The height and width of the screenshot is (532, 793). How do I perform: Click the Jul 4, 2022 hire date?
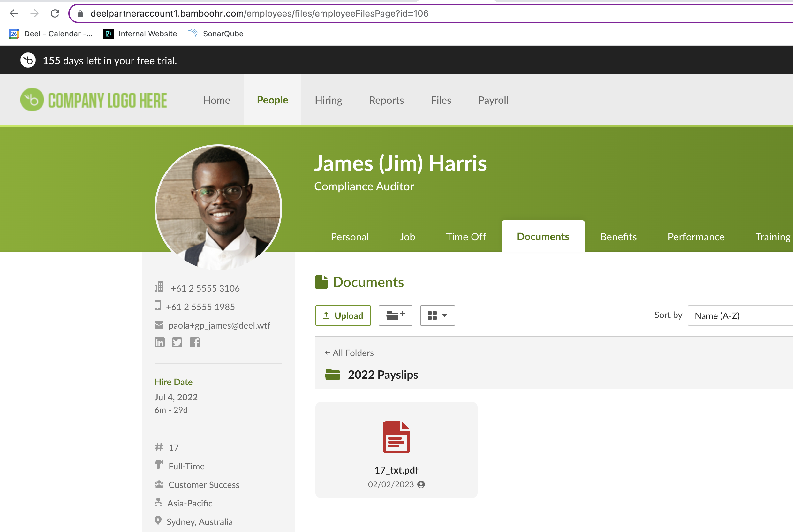point(176,397)
